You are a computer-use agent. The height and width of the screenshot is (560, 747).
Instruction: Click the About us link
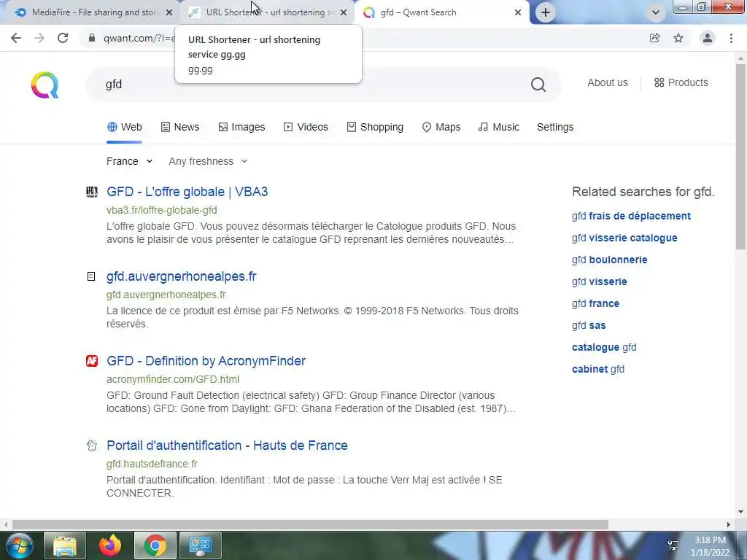608,82
